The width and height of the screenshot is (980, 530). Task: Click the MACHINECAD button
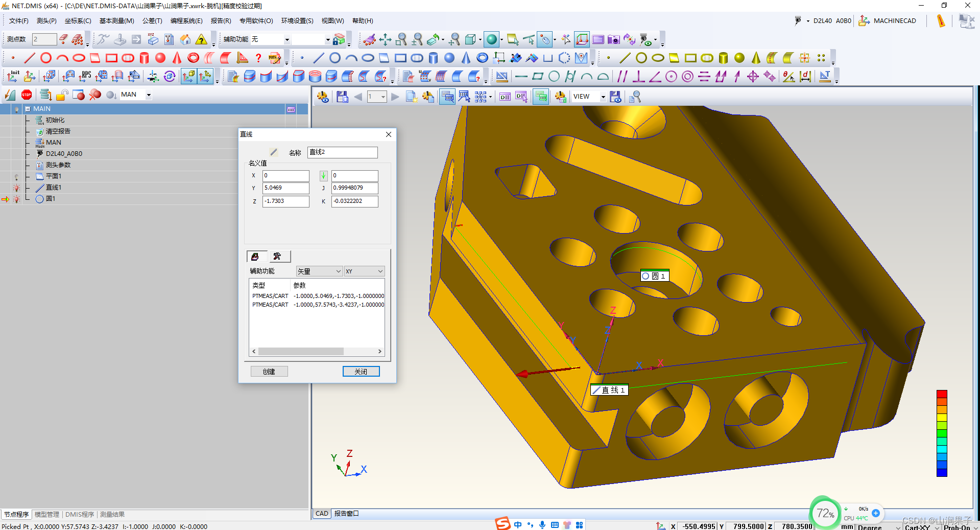[x=888, y=21]
